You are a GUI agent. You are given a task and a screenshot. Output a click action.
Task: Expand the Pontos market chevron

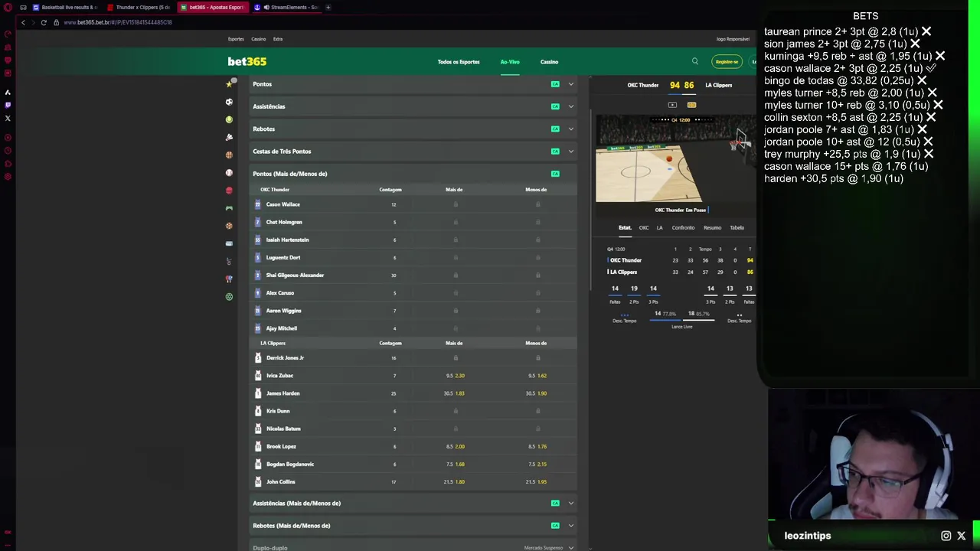click(x=570, y=84)
